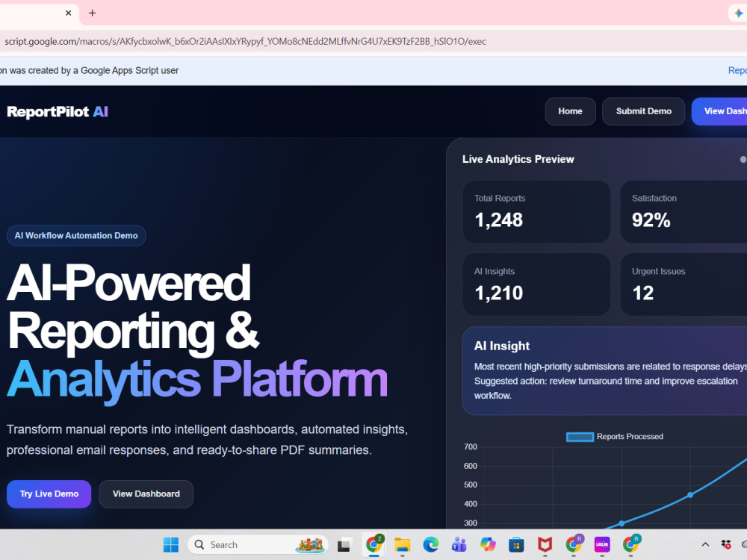Open the Home nav item
747x560 pixels.
570,111
